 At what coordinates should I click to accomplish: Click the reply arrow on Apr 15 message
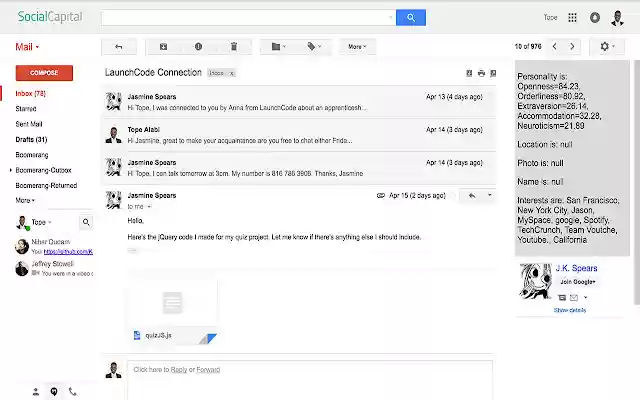(x=472, y=196)
